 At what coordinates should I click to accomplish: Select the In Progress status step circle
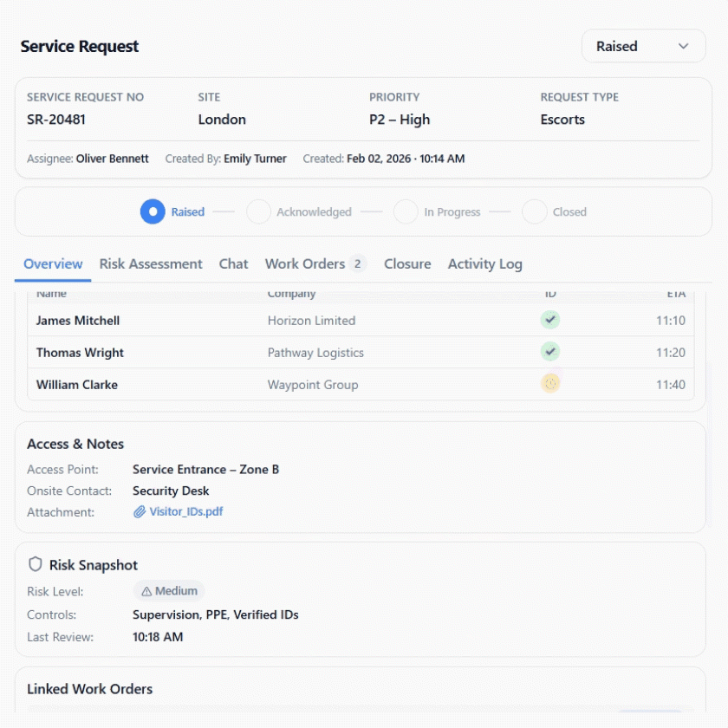click(x=406, y=211)
